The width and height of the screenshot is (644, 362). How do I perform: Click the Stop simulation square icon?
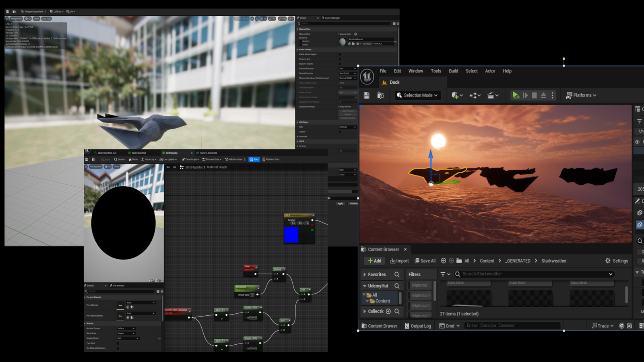click(x=534, y=95)
